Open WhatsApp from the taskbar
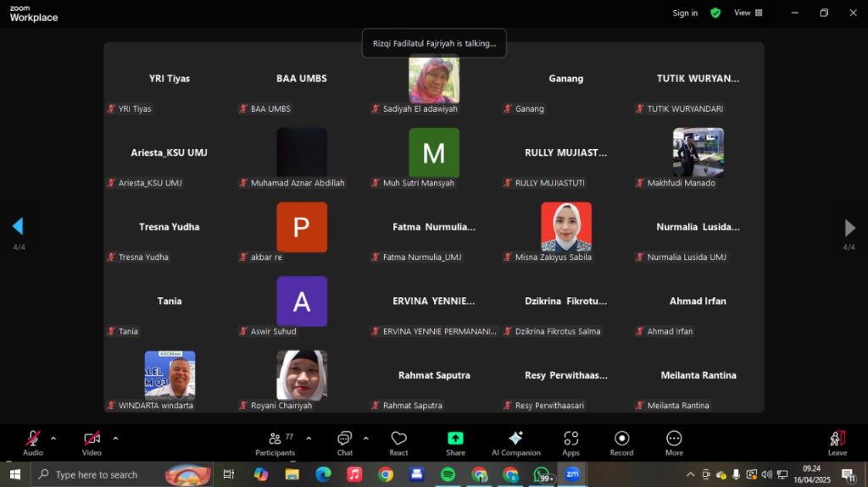Image resolution: width=868 pixels, height=487 pixels. click(x=542, y=474)
